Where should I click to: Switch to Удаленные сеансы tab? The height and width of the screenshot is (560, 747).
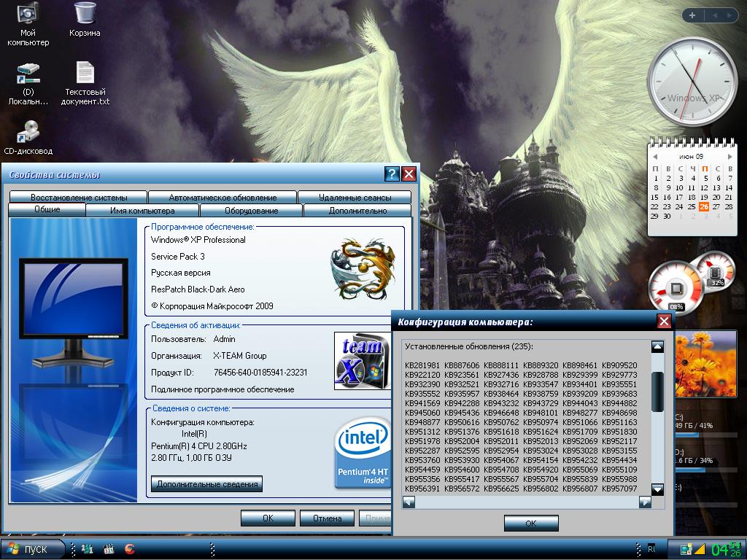355,197
